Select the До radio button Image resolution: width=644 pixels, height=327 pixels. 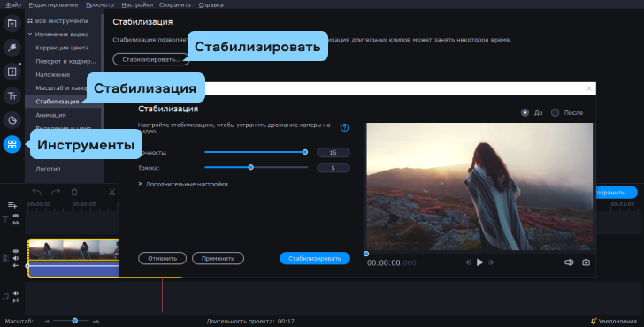[525, 112]
